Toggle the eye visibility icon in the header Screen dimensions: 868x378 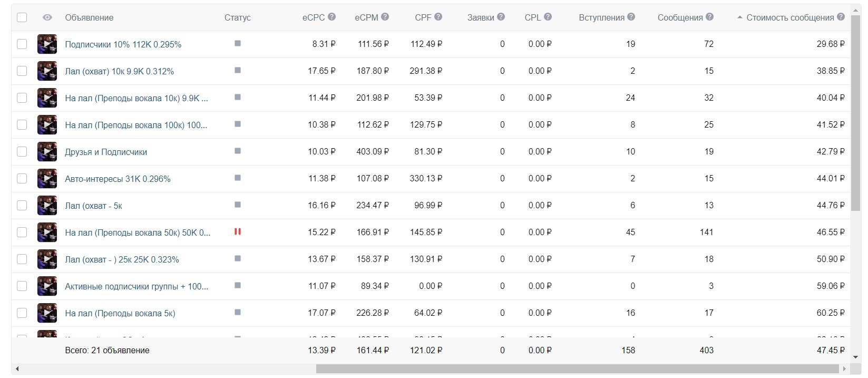pos(47,17)
